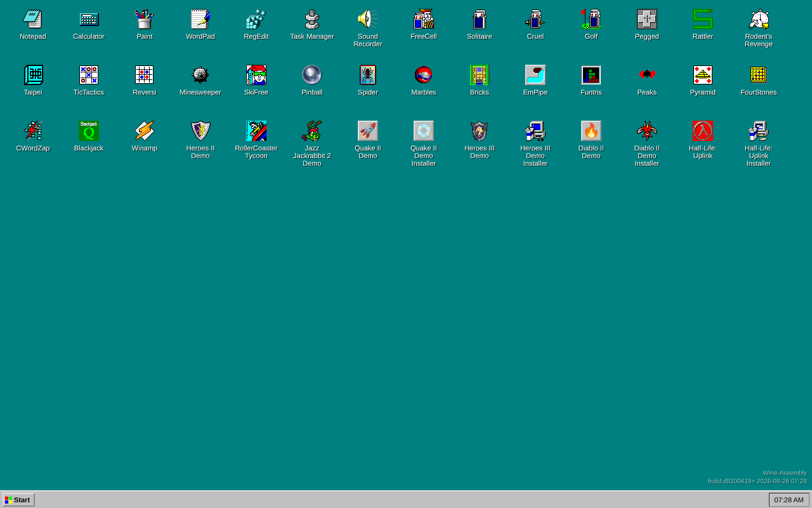812x508 pixels.
Task: Select the Funtris icon
Action: click(591, 75)
